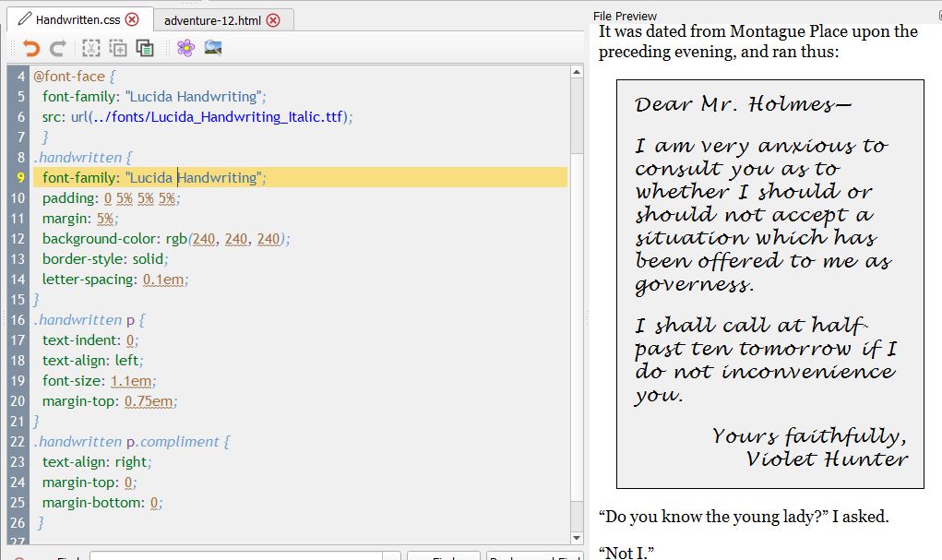Click the margin-top: 0.75em line

coord(110,401)
